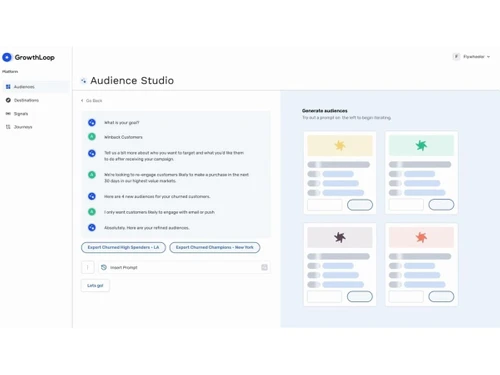Click the dark pinwheel star icon
The height and width of the screenshot is (375, 500).
click(x=340, y=237)
